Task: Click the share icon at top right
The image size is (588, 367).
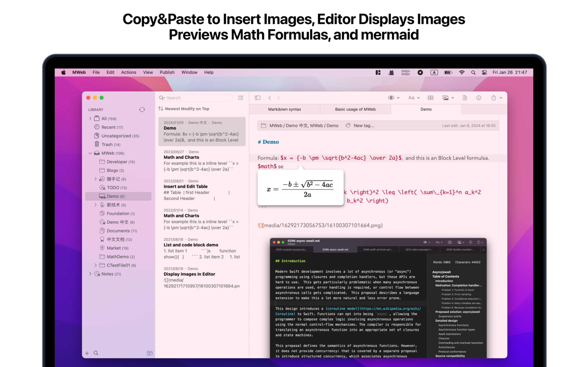Action: [x=494, y=98]
